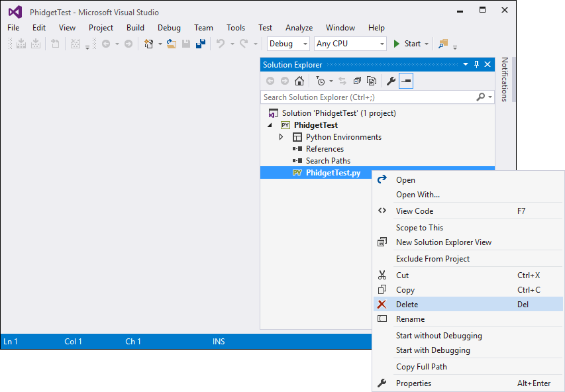Open the View menu
The image size is (565, 392).
[x=68, y=28]
